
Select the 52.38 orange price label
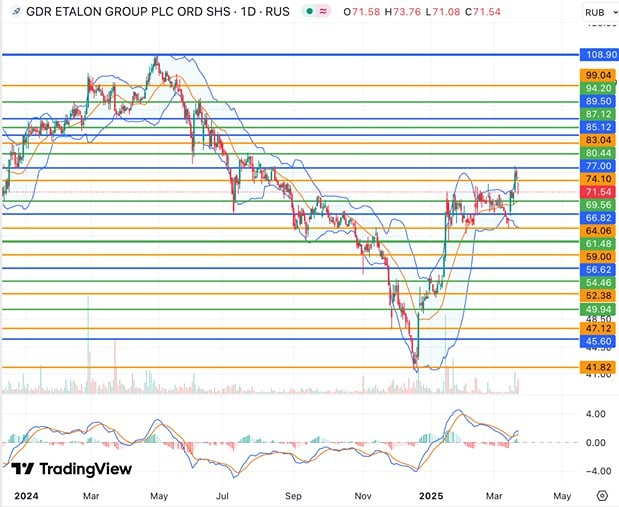click(x=598, y=295)
